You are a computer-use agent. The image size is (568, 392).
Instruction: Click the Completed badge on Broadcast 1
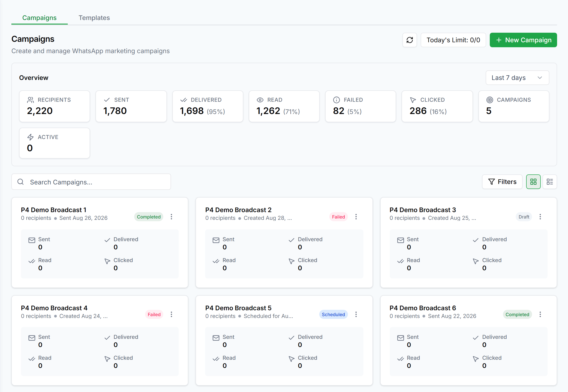148,217
